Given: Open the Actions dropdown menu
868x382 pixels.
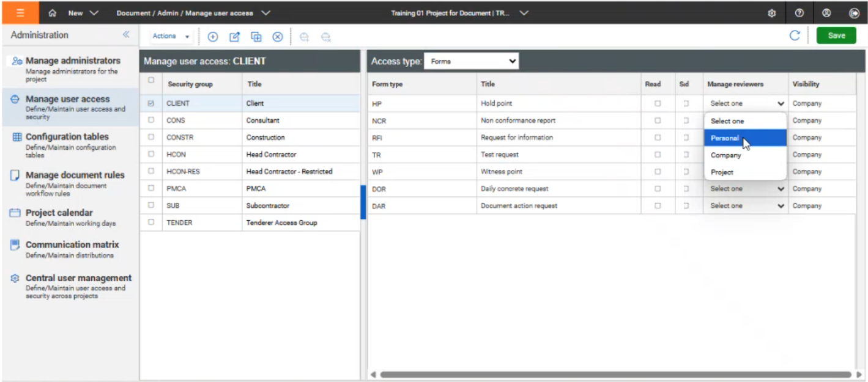Looking at the screenshot, I should point(171,37).
